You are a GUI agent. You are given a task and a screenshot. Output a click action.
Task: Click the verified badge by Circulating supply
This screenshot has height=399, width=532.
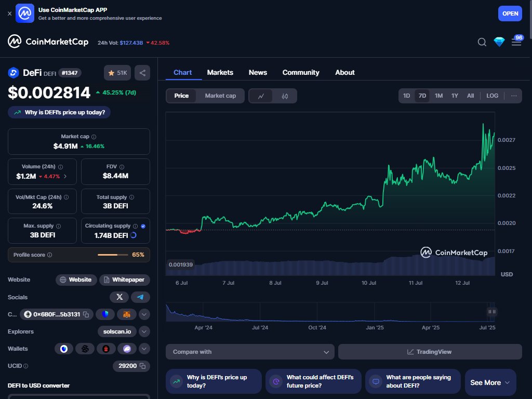(143, 226)
